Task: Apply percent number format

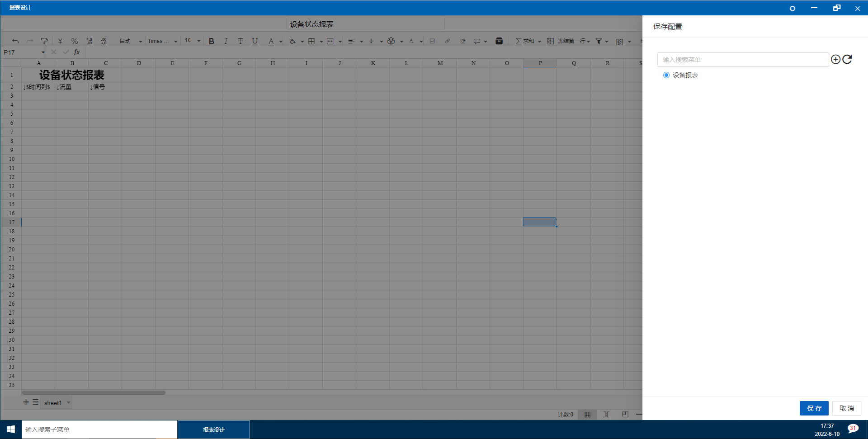Action: point(75,41)
